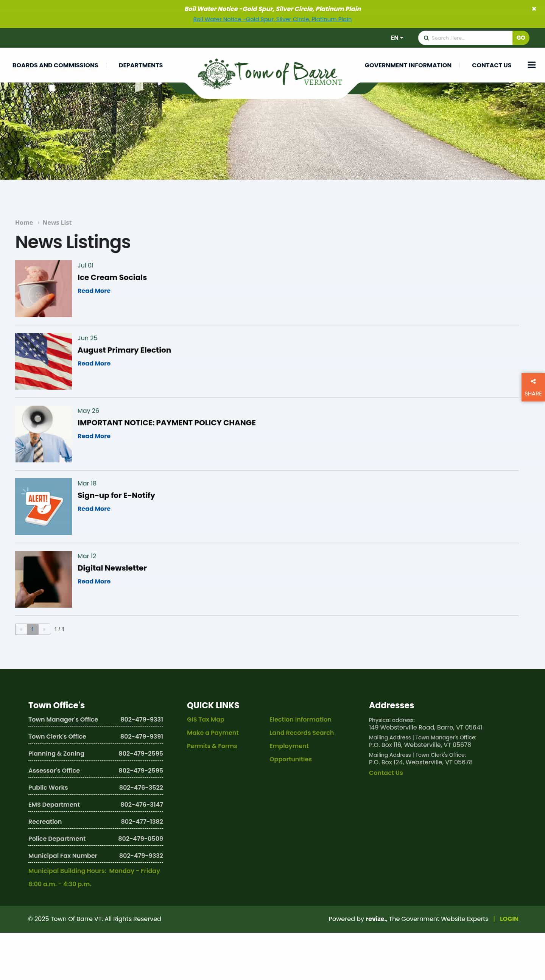Click News List breadcrumb
This screenshot has height=980, width=545.
click(57, 222)
